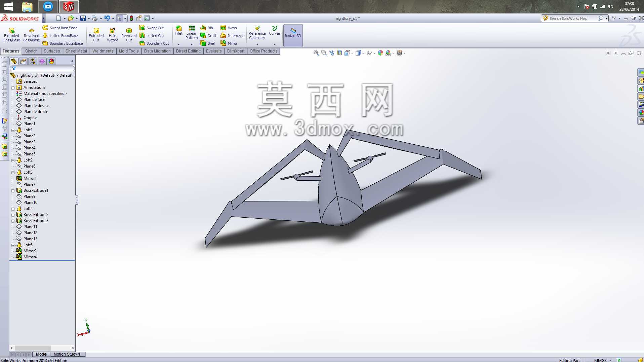Choose Swept Cut

tap(152, 28)
